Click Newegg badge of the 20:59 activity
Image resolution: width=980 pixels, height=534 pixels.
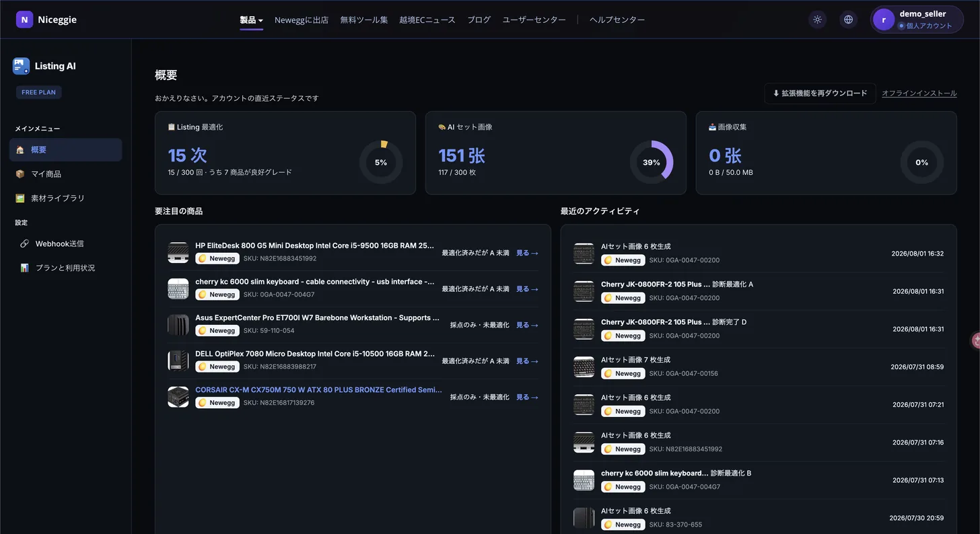coord(623,525)
